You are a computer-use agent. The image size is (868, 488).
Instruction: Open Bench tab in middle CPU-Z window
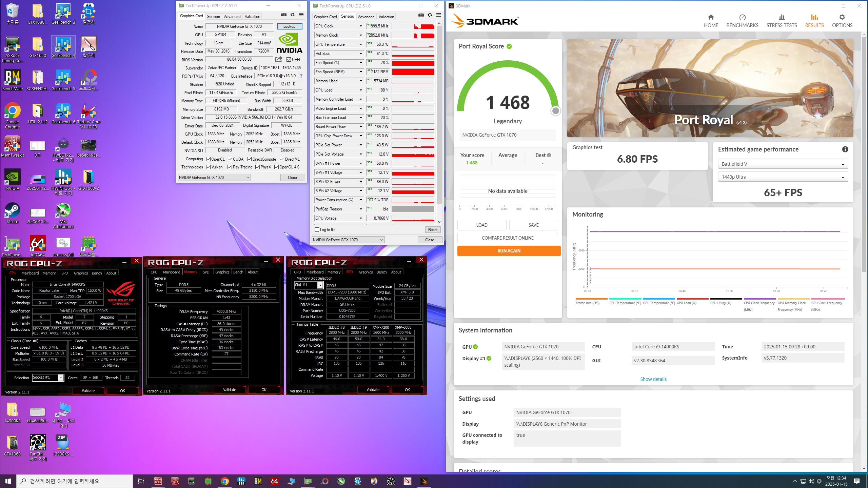pos(238,272)
